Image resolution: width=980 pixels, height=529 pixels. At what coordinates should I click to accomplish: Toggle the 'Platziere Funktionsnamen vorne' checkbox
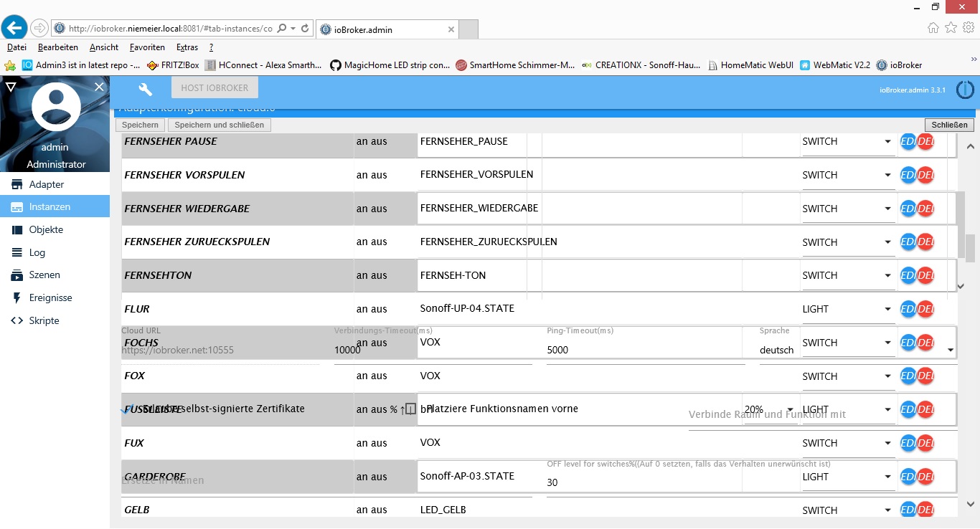(410, 409)
